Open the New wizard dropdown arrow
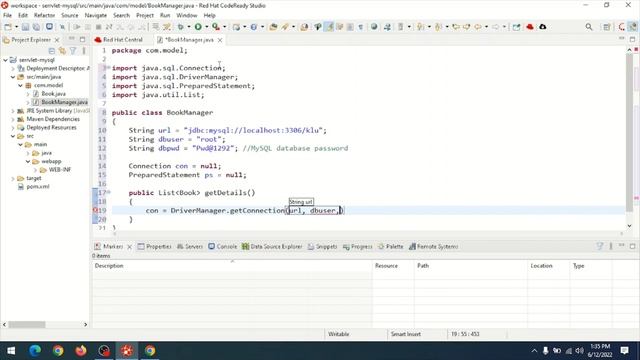 [16, 27]
